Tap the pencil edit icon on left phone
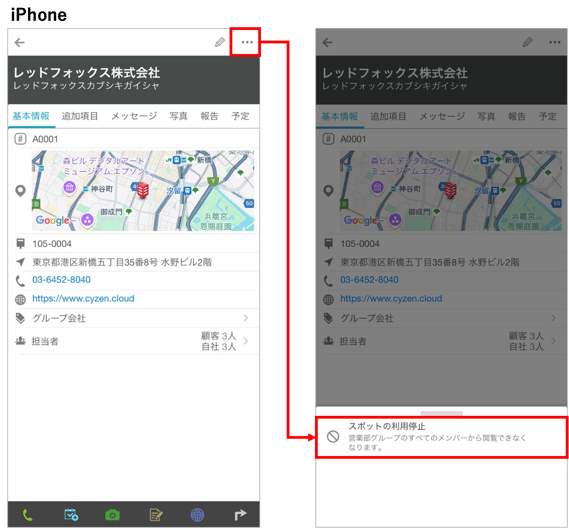This screenshot has height=528, width=569. tap(220, 42)
